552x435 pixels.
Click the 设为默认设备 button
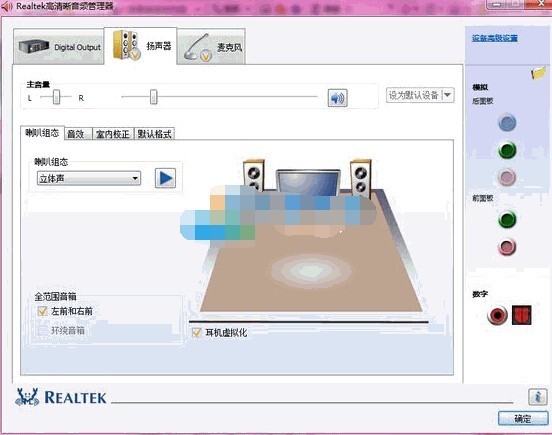click(x=414, y=95)
